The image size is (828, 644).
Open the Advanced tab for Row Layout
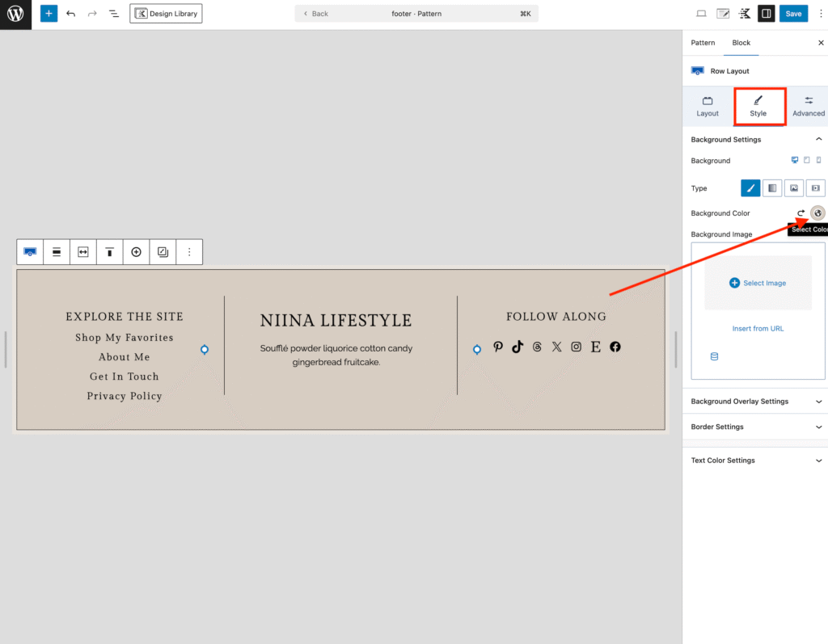click(x=808, y=106)
